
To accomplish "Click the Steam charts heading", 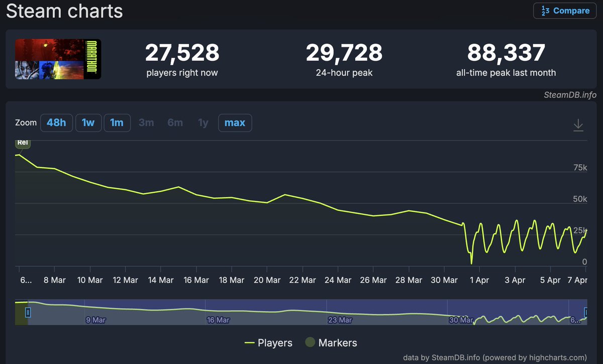I will pos(64,11).
